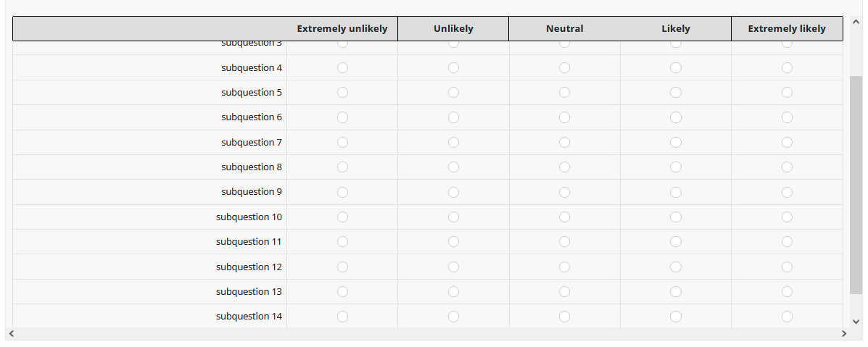Select Extremely likely for subquestion 12
Image resolution: width=868 pixels, height=347 pixels.
[x=787, y=267]
